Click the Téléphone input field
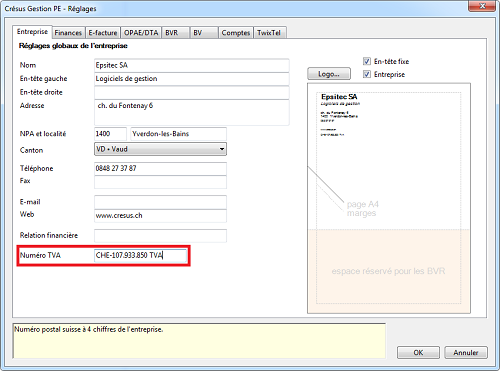 [x=160, y=168]
